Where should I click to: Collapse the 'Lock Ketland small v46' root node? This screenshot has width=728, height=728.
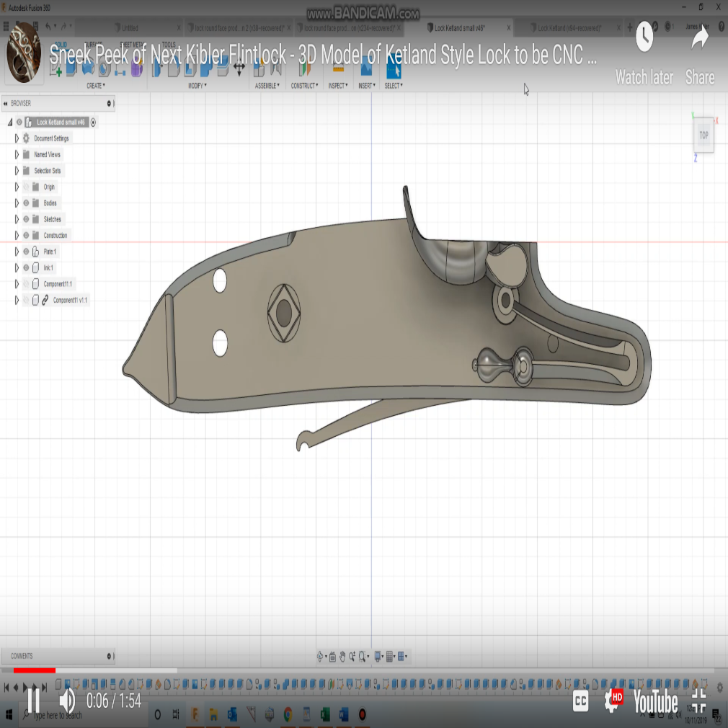[x=10, y=122]
